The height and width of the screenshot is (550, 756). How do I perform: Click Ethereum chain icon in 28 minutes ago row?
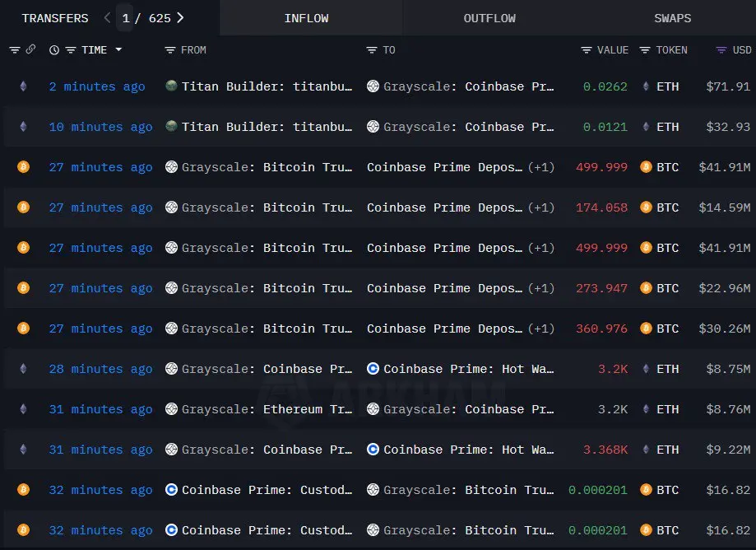pyautogui.click(x=23, y=369)
